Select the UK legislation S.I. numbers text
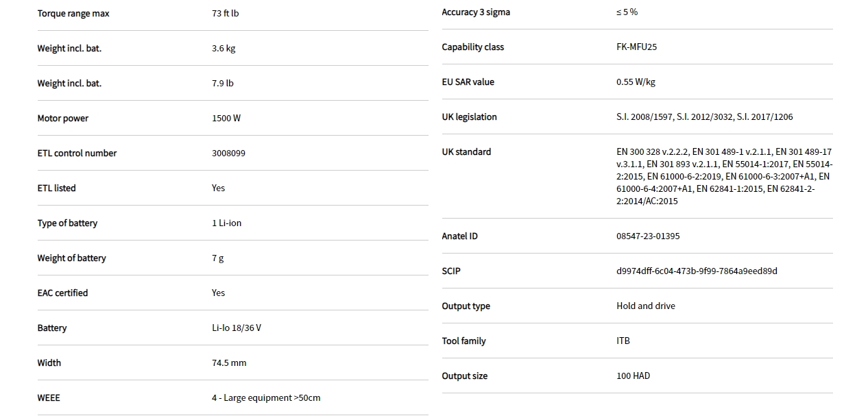Viewport: 868px width, 418px height. click(x=704, y=117)
